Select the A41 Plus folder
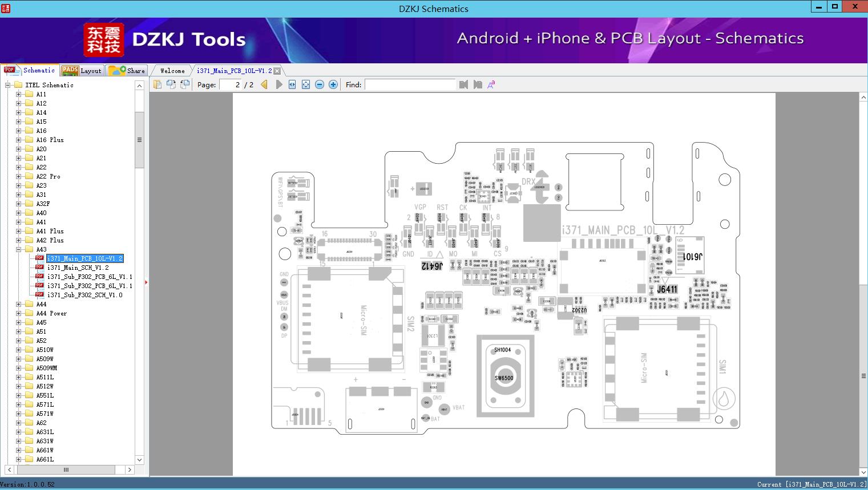Image resolution: width=868 pixels, height=490 pixels. coord(50,231)
